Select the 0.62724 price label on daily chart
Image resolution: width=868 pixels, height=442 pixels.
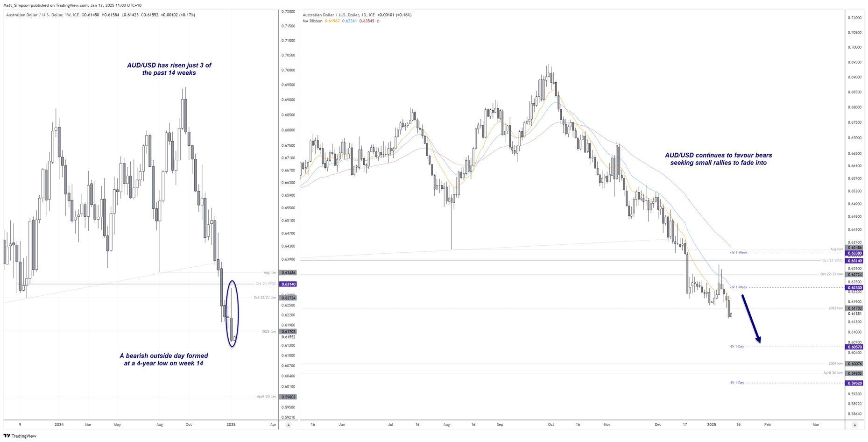point(854,274)
